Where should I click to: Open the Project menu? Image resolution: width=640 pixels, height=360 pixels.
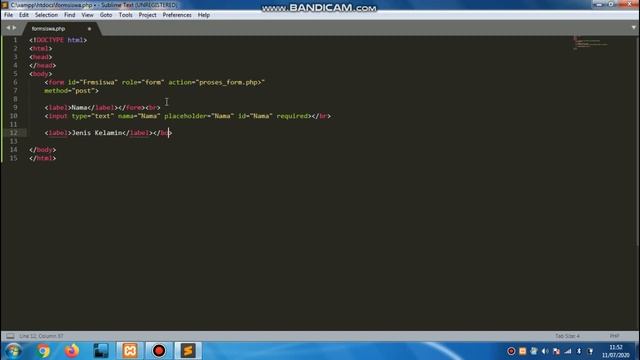pyautogui.click(x=147, y=15)
